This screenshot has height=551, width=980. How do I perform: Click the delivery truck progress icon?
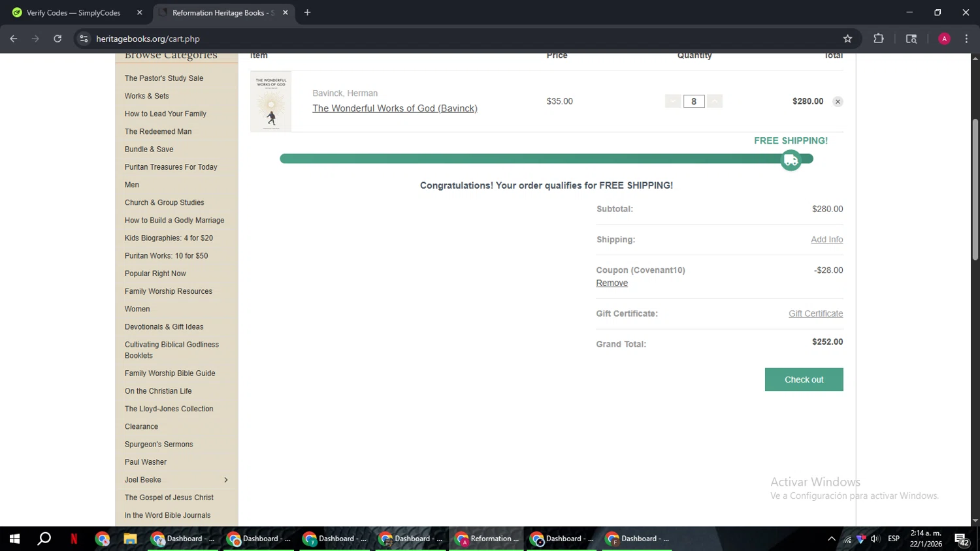click(791, 160)
